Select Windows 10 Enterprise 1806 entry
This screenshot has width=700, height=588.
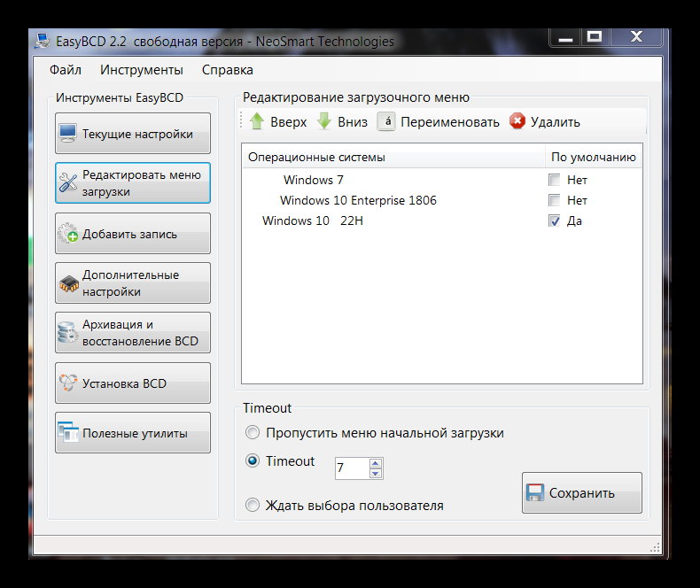[x=358, y=200]
